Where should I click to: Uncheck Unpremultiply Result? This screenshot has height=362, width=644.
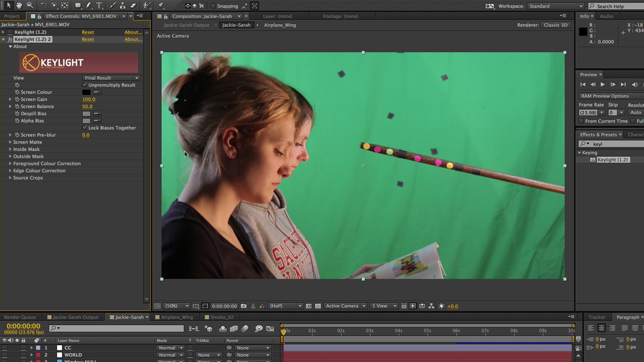coord(85,85)
